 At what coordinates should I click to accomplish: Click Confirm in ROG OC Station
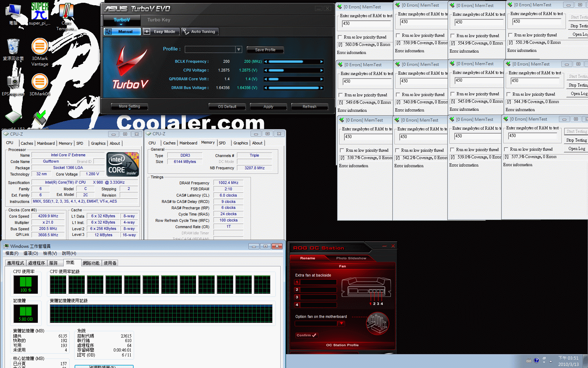pos(307,335)
